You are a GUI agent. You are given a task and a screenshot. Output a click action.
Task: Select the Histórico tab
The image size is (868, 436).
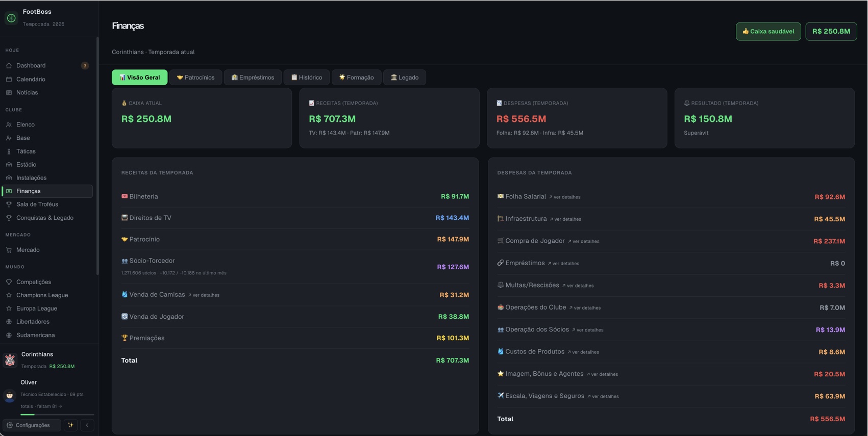click(x=307, y=78)
